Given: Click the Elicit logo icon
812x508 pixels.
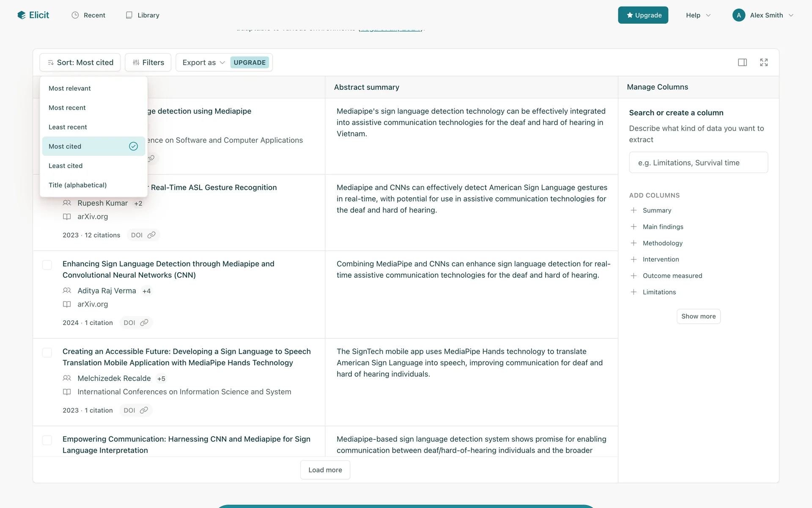Looking at the screenshot, I should (22, 15).
